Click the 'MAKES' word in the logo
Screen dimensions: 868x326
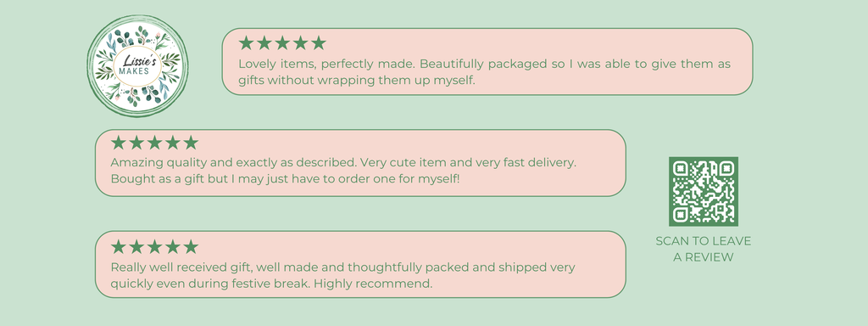tap(133, 72)
